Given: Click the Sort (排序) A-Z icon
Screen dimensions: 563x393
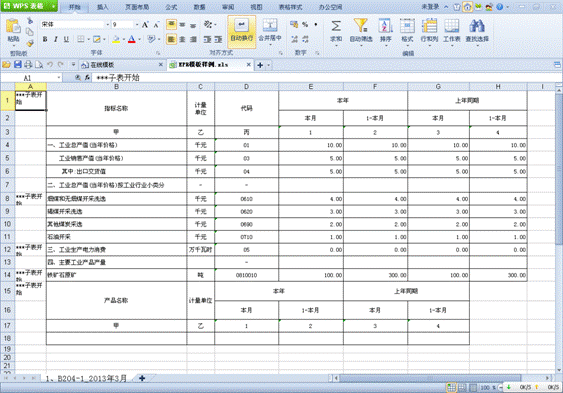Looking at the screenshot, I should click(385, 27).
